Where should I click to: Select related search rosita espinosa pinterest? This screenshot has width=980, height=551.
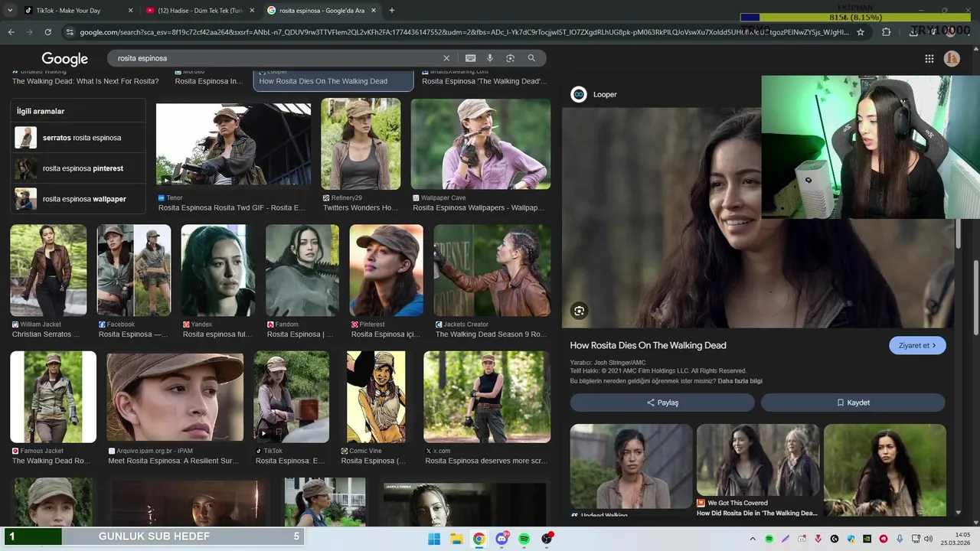coord(78,168)
